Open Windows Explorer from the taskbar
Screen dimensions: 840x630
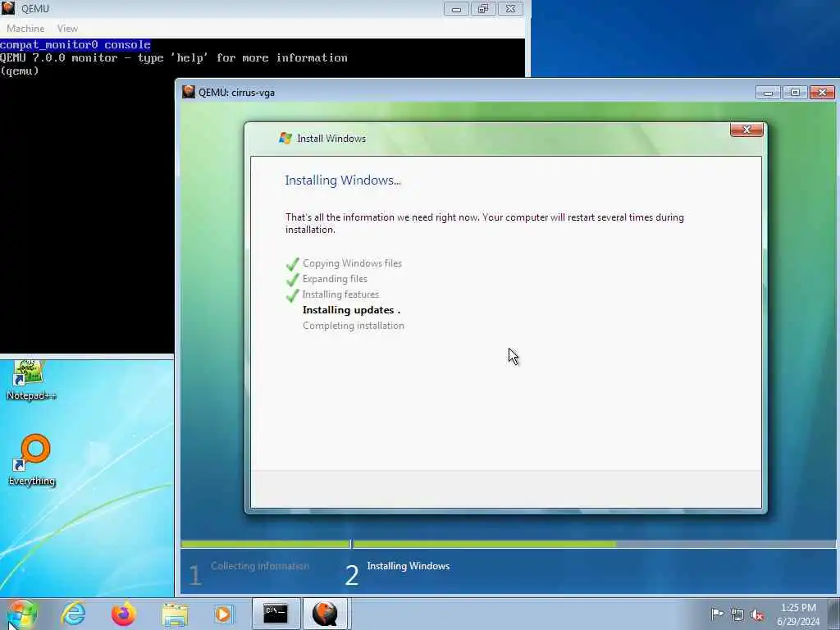point(175,614)
